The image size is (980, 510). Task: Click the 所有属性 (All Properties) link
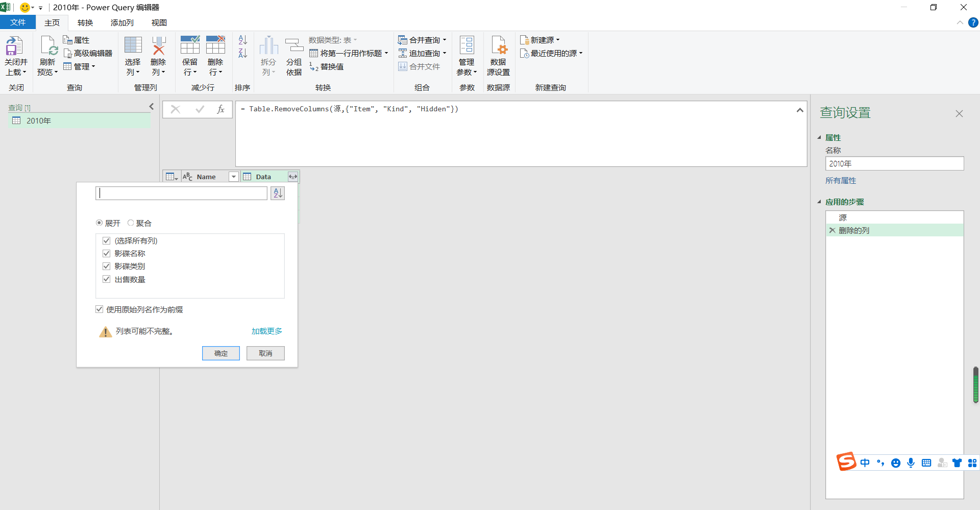click(841, 181)
